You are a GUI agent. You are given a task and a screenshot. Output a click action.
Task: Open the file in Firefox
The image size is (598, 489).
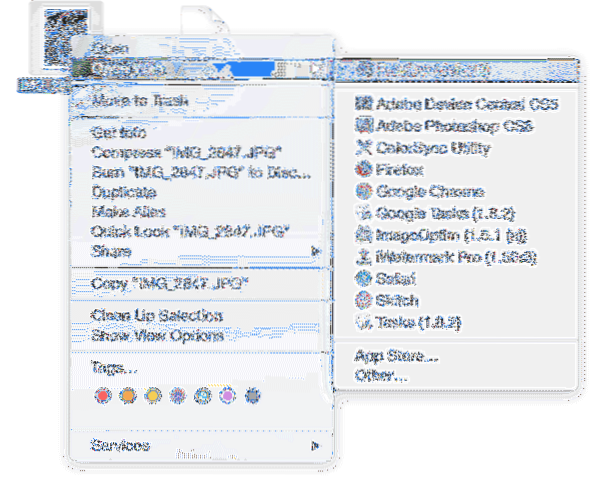tap(389, 169)
